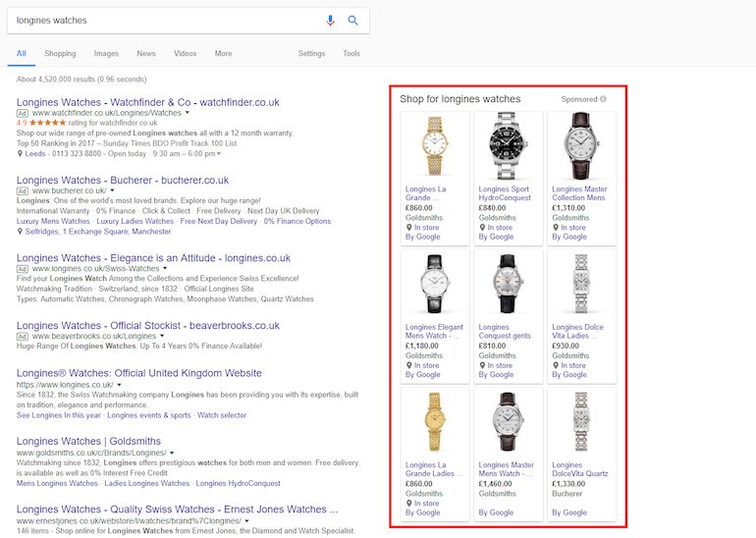Click the In store pin under Longines Dolce Vita Ladies
The height and width of the screenshot is (538, 756).
(x=556, y=365)
